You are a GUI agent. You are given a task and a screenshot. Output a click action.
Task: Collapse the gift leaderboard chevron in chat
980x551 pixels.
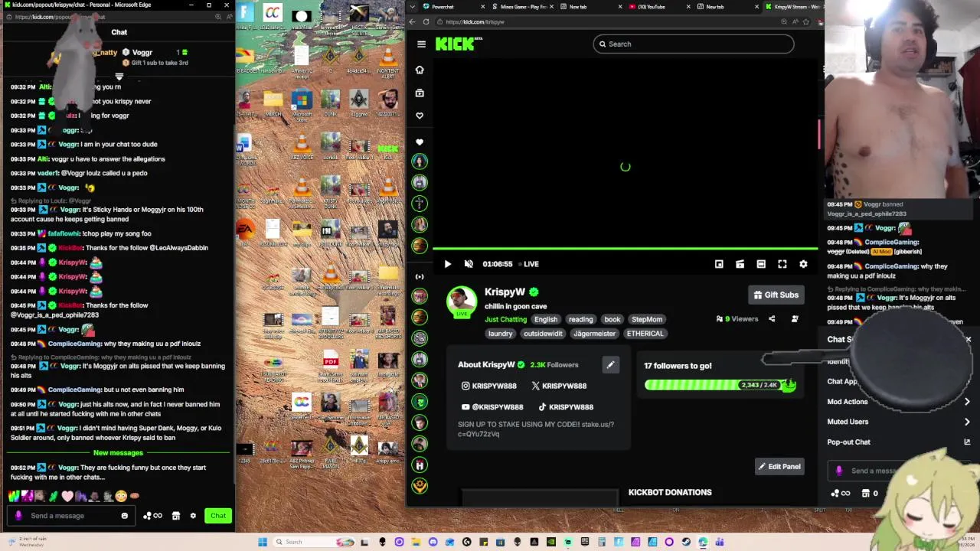point(119,77)
